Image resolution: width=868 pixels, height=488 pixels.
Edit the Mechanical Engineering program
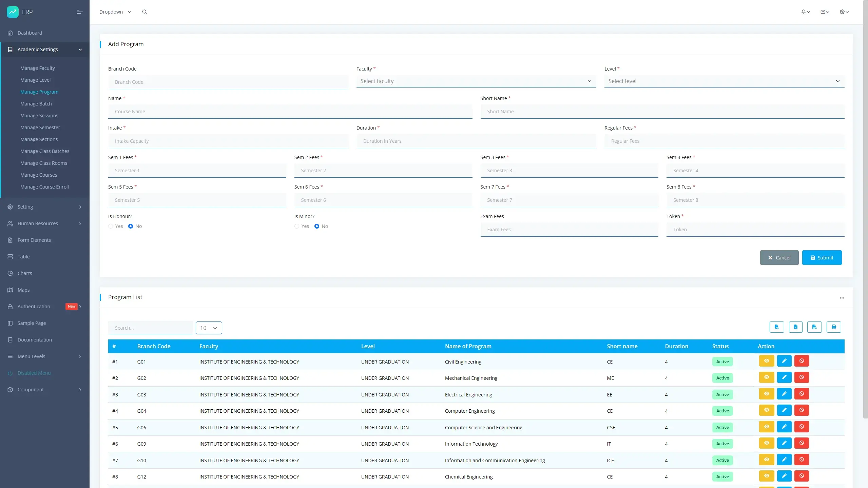(x=784, y=377)
